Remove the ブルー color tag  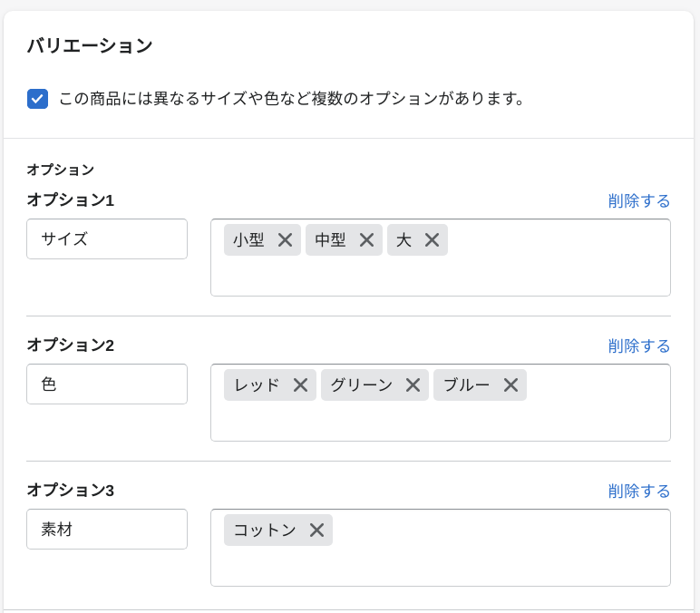click(x=510, y=384)
